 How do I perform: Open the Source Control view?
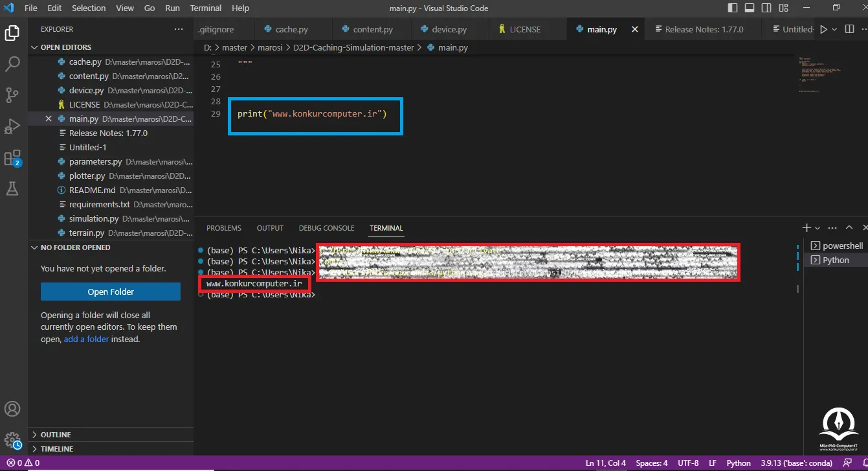tap(12, 95)
